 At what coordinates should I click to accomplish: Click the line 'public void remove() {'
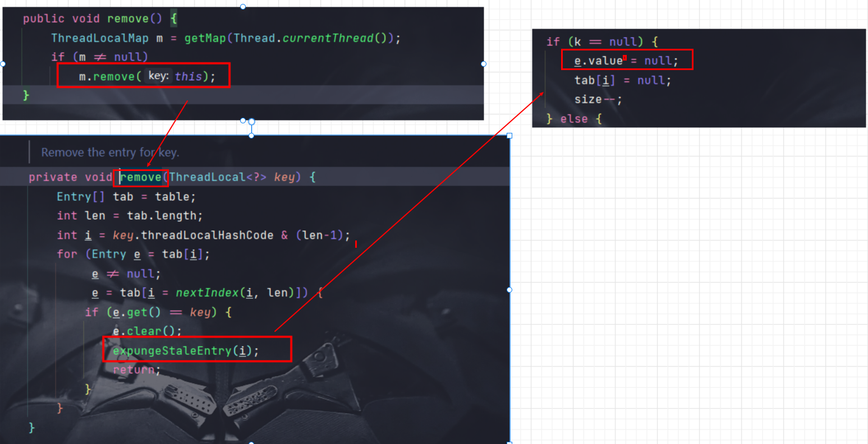point(100,18)
